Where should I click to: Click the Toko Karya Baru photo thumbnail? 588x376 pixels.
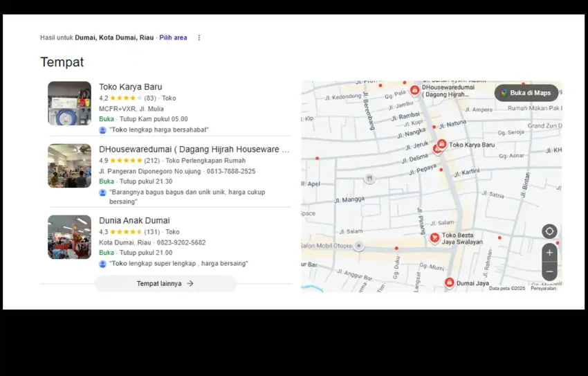click(69, 103)
